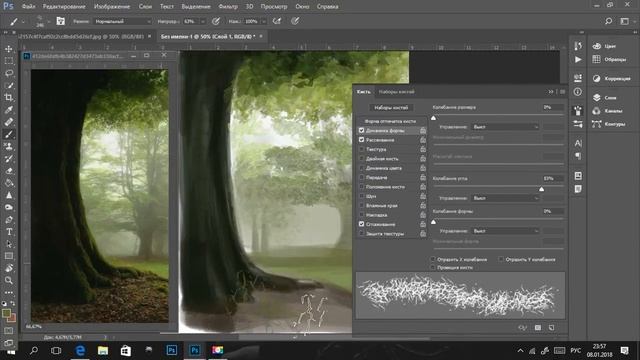
Task: Switch to the Без имени-1 document tab
Action: click(208, 36)
